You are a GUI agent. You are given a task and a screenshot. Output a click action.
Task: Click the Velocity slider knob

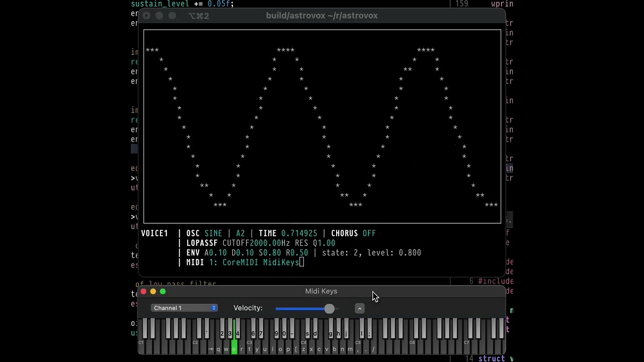point(329,308)
